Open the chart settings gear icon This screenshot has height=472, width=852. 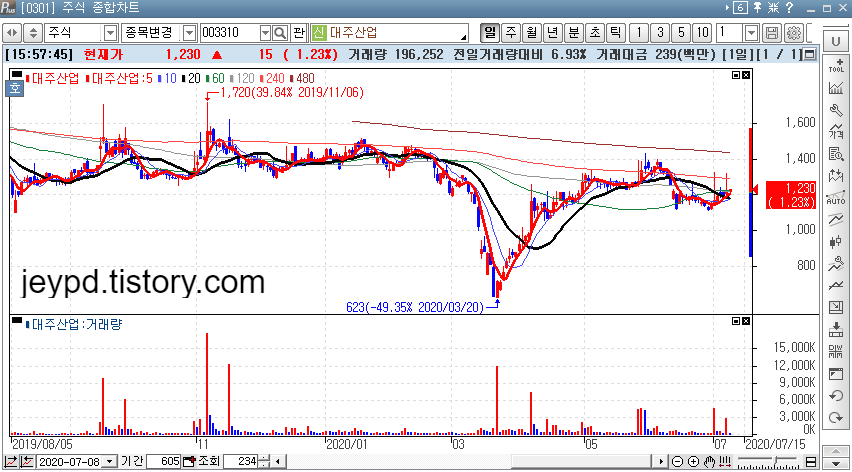pyautogui.click(x=794, y=33)
